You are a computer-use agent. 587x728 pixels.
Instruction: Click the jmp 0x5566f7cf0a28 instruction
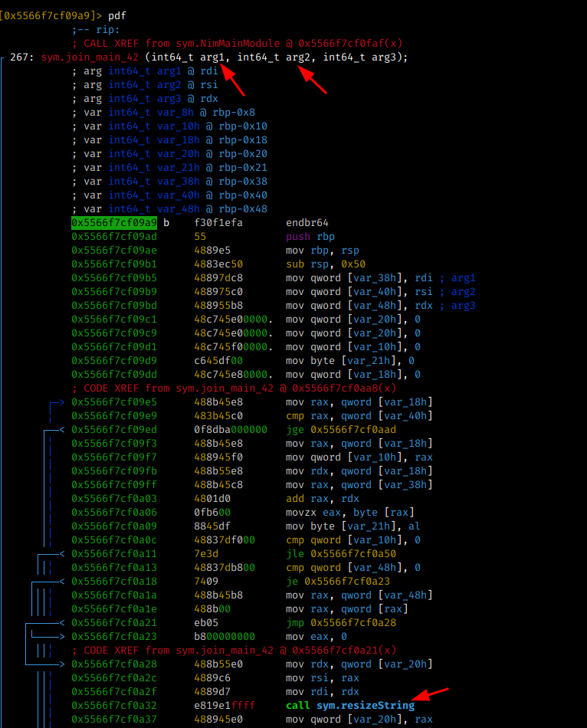[x=343, y=623]
